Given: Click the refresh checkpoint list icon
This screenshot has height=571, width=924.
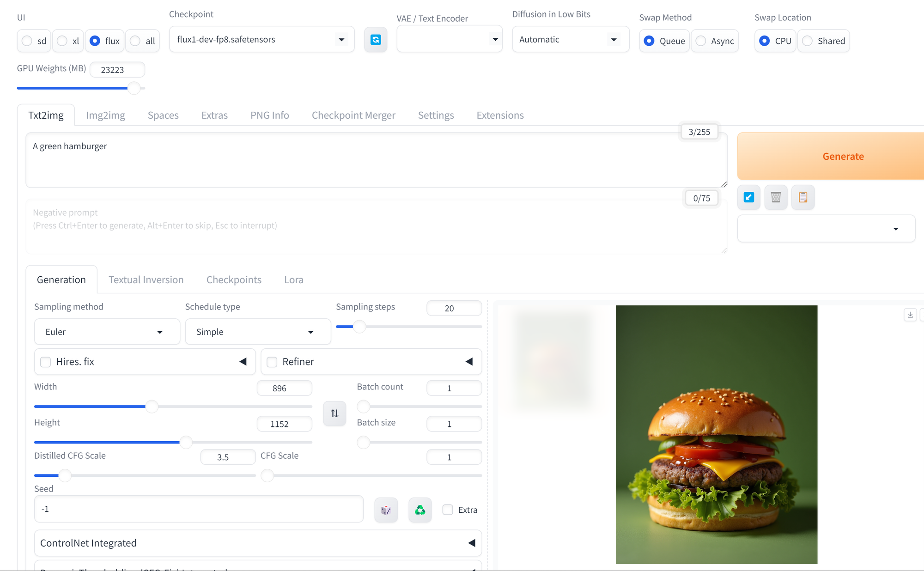Looking at the screenshot, I should pyautogui.click(x=376, y=40).
